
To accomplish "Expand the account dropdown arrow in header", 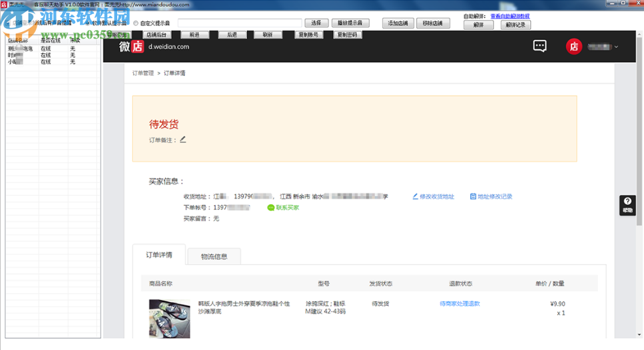I will pos(616,47).
